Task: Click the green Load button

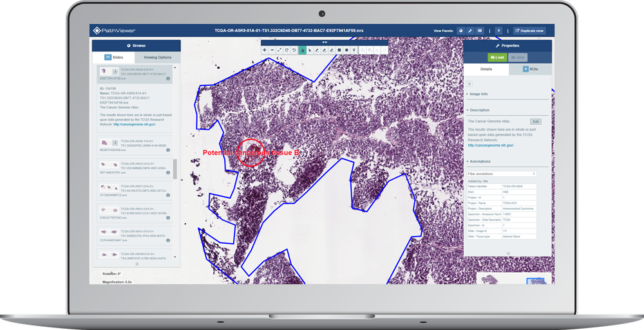Action: click(x=497, y=57)
